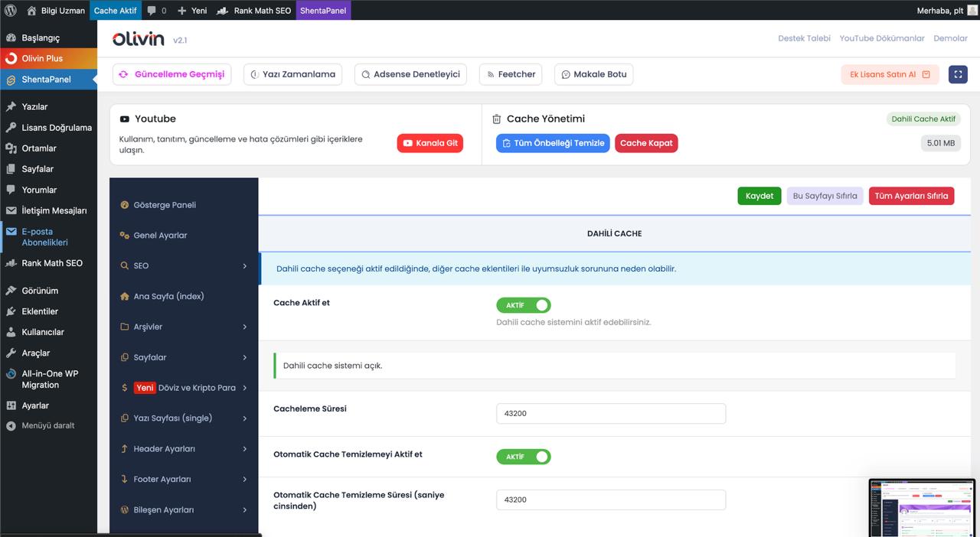Click the Cache Yönetimi trash icon
Image resolution: width=980 pixels, height=537 pixels.
tap(496, 119)
